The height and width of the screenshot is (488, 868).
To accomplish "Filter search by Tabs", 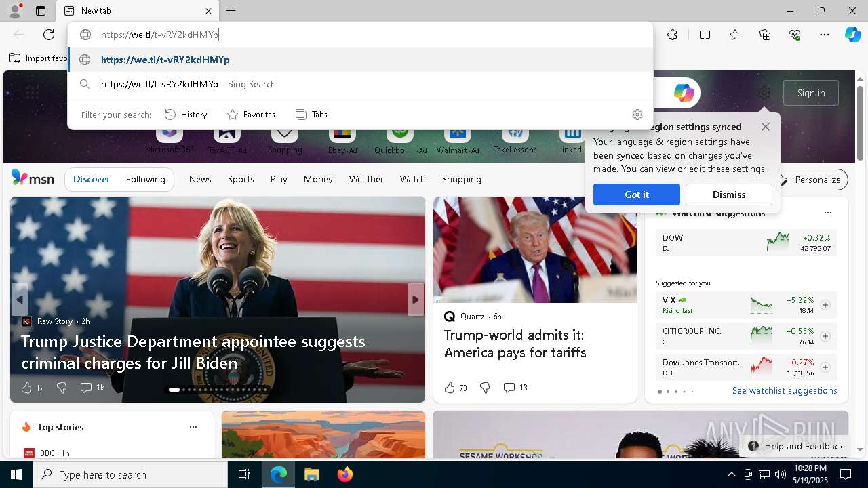I will click(312, 115).
